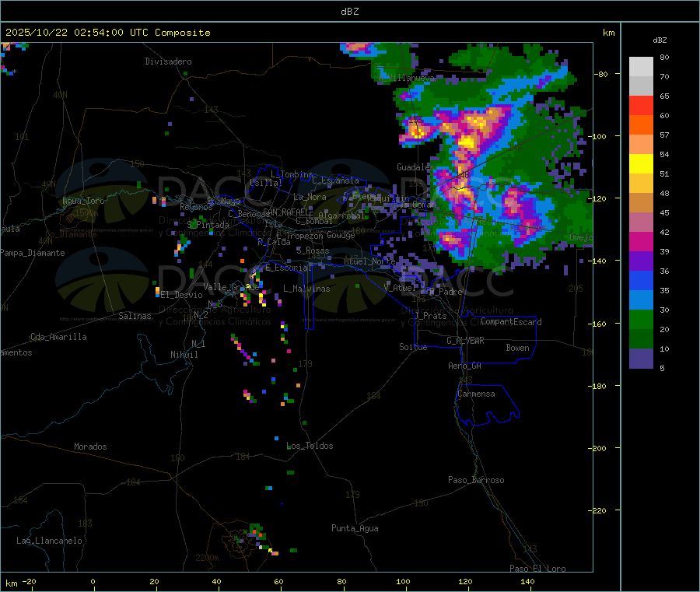Select the Divisadero place label
The image size is (700, 592).
pos(168,61)
